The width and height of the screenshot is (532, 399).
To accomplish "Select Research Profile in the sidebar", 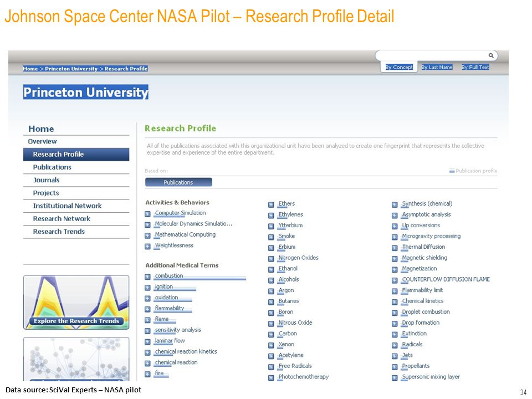I will (x=76, y=155).
